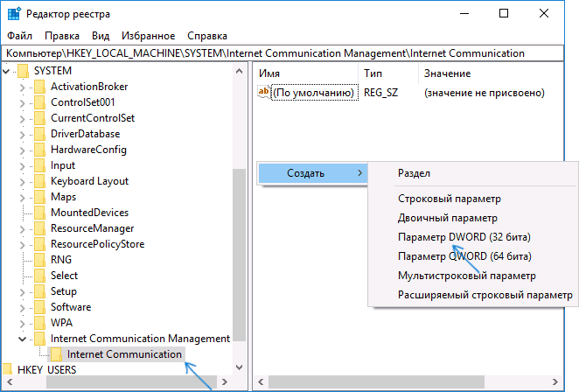Choose Параметр DWORD (32 бита) option
Viewport: 579px width, 392px height.
click(x=464, y=237)
